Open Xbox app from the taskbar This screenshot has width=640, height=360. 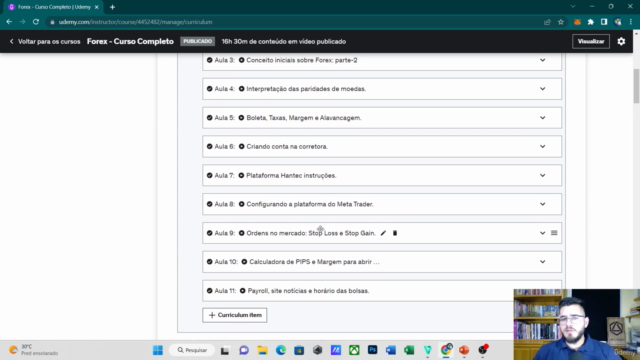click(354, 350)
